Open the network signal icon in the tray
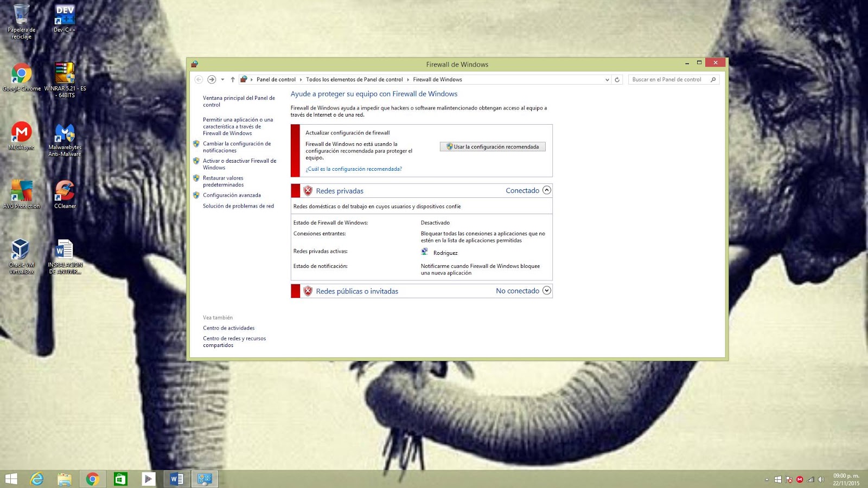This screenshot has width=868, height=488. pos(810,479)
